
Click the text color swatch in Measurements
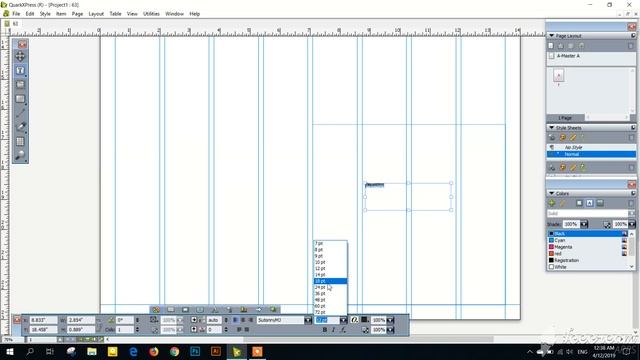pos(364,320)
